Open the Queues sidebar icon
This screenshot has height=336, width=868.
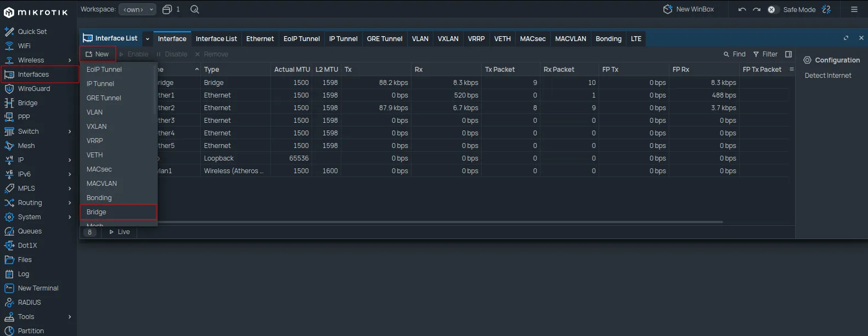9,231
